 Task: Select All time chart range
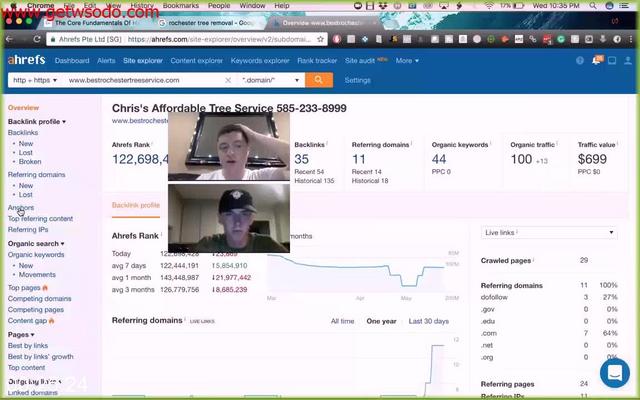pyautogui.click(x=342, y=321)
